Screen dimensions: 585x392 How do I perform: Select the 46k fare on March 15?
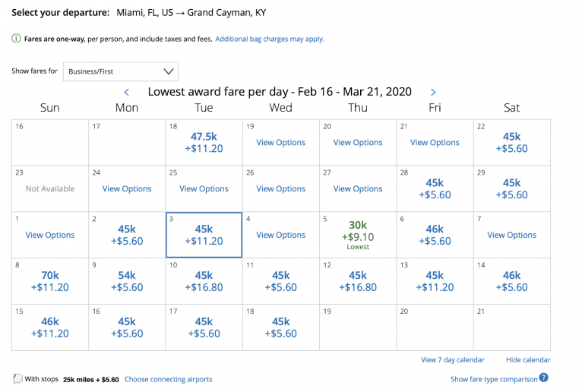[50, 327]
